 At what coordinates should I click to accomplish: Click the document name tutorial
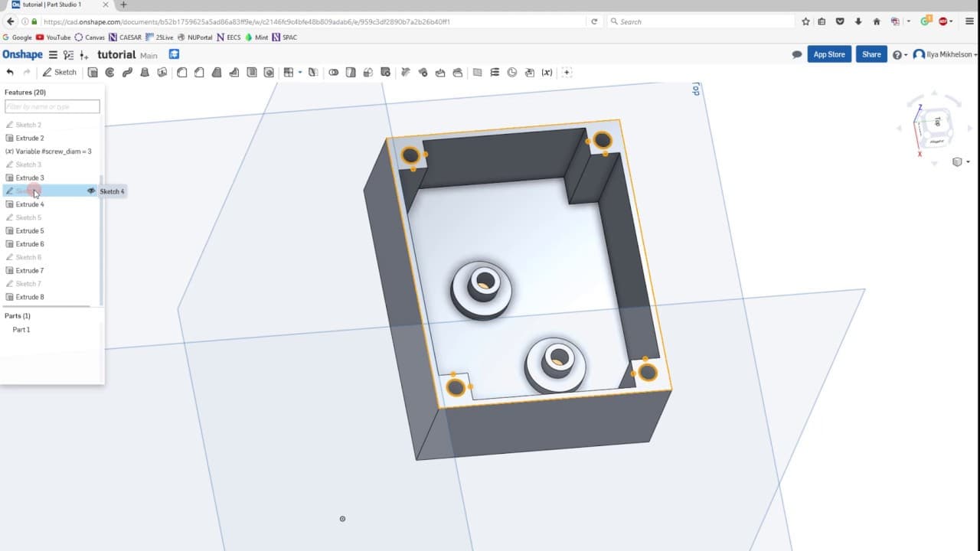click(x=116, y=55)
